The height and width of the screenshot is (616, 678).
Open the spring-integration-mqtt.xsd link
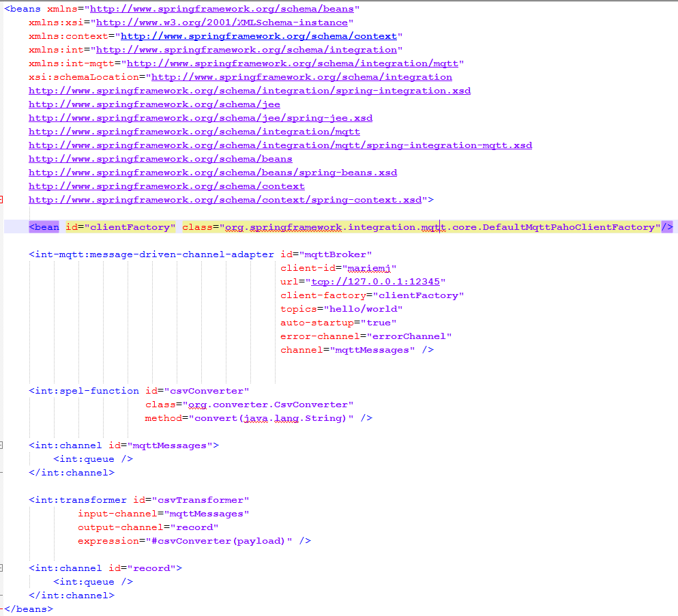point(280,145)
